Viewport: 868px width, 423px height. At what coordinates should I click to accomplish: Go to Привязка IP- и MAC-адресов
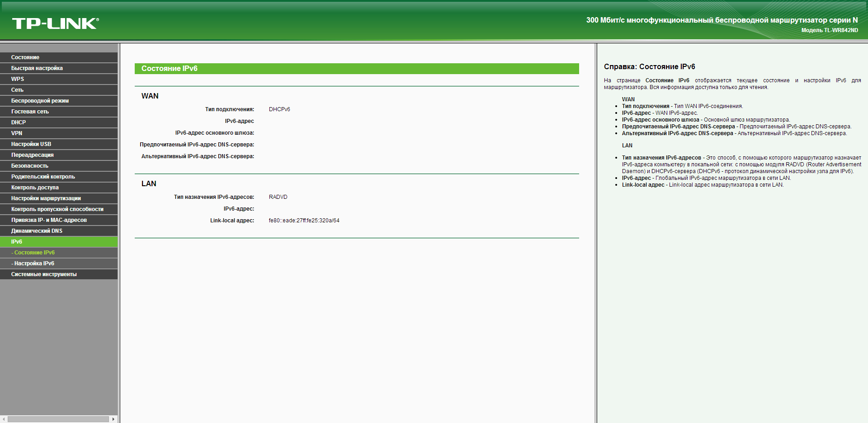click(59, 220)
